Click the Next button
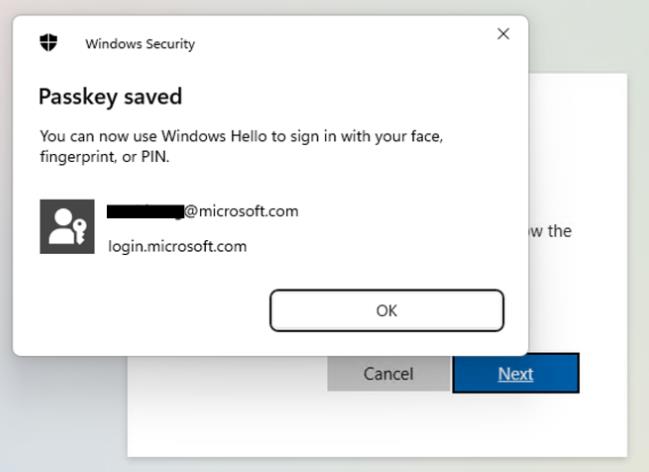649x472 pixels. pyautogui.click(x=515, y=374)
